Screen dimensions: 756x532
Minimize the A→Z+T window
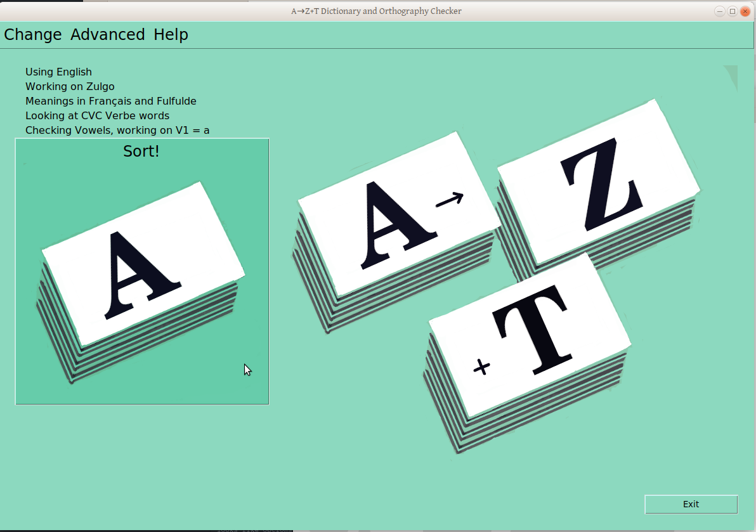coord(719,11)
